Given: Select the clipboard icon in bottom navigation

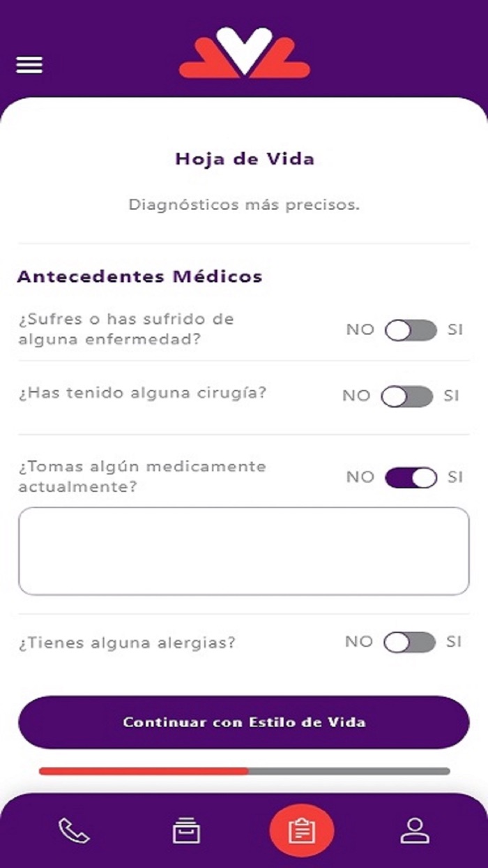Looking at the screenshot, I should 301,830.
